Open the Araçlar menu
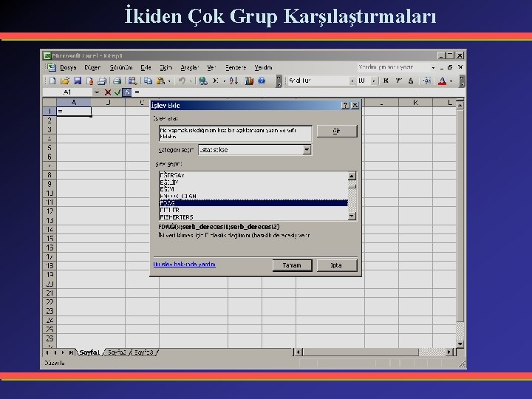 point(189,67)
